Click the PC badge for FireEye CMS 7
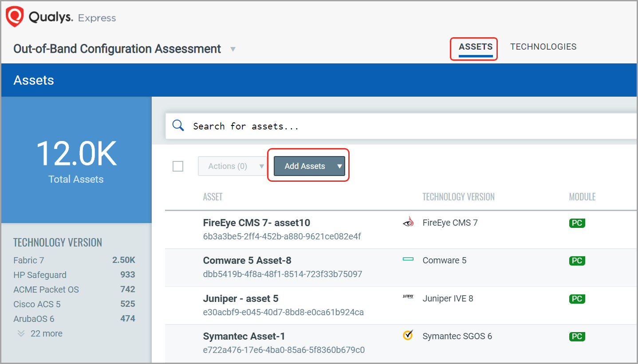Screen dimensions: 638x364 (577, 223)
